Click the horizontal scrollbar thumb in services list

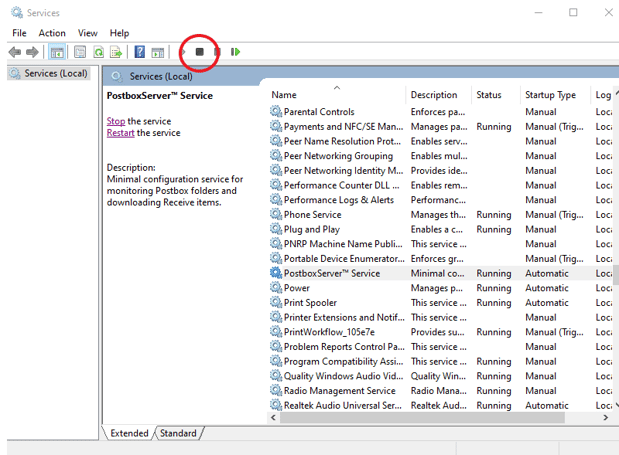coord(422,418)
